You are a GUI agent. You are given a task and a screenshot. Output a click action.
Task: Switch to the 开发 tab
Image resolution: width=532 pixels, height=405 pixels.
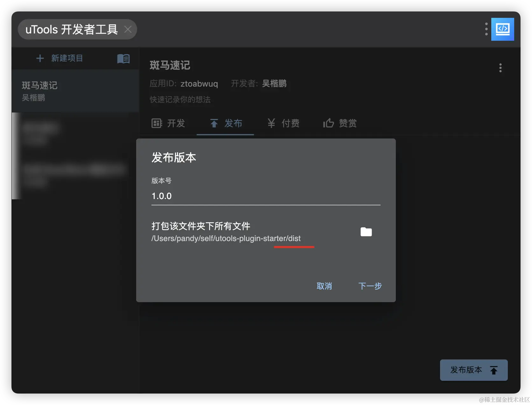click(168, 123)
